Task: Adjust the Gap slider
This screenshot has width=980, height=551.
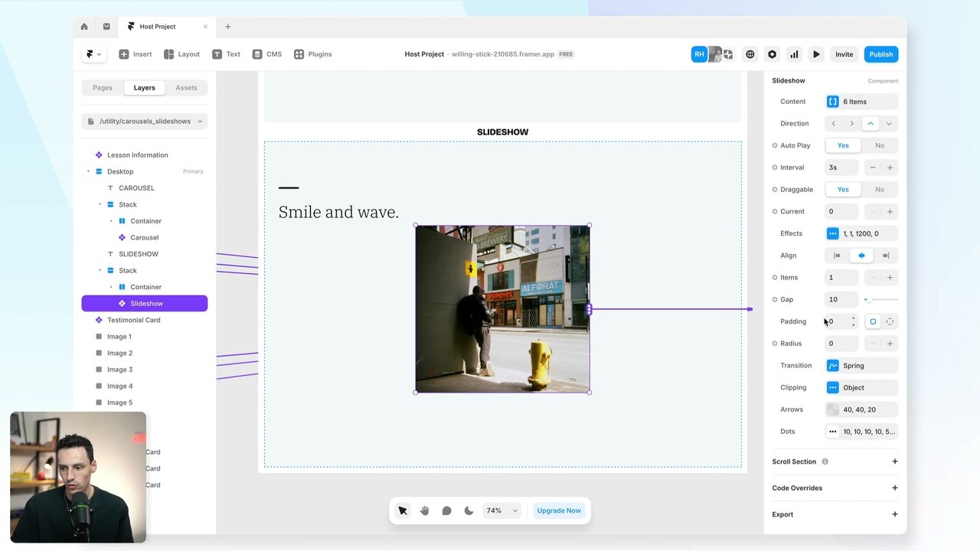Action: [880, 299]
